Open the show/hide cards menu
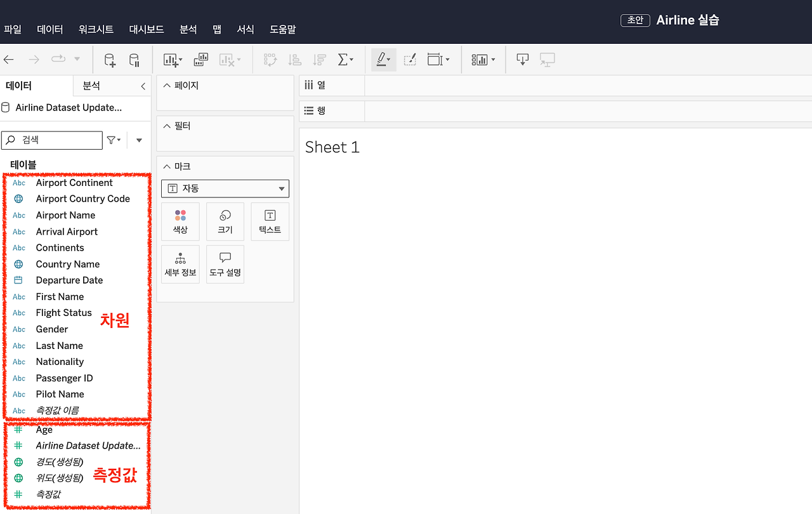This screenshot has width=812, height=514. 483,60
